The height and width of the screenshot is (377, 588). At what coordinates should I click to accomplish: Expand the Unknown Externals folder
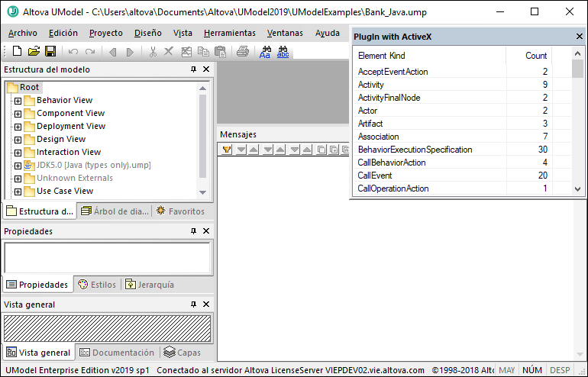point(18,179)
